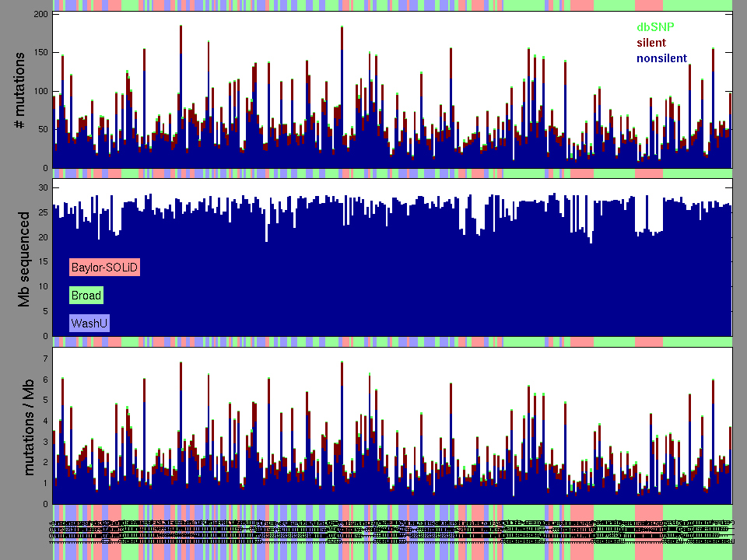Click the 15 tick on the Mb sequenced axis
Viewport: 747px width, 560px height.
pyautogui.click(x=44, y=262)
